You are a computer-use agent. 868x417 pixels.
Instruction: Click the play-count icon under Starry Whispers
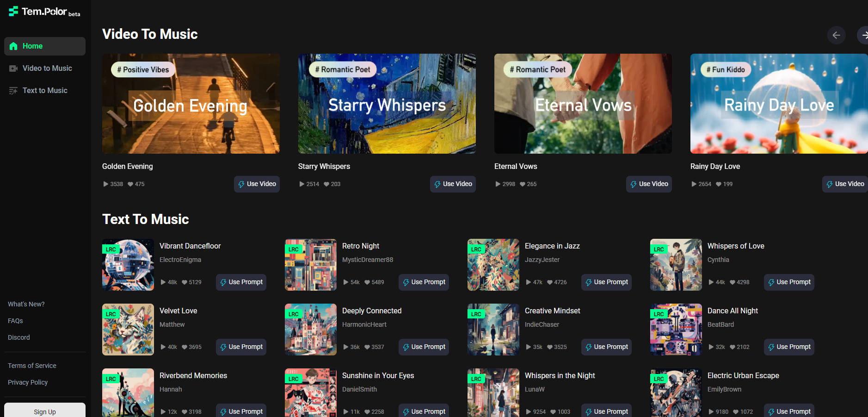click(301, 184)
